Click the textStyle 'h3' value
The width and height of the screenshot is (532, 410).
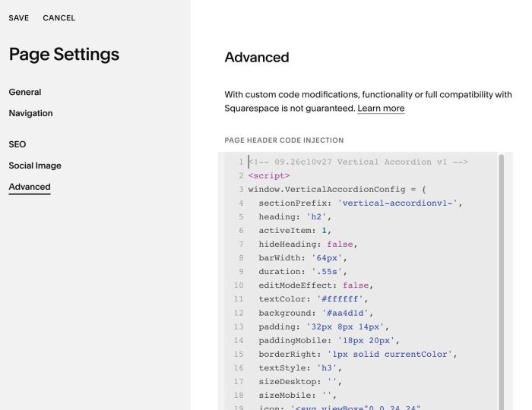(x=327, y=368)
